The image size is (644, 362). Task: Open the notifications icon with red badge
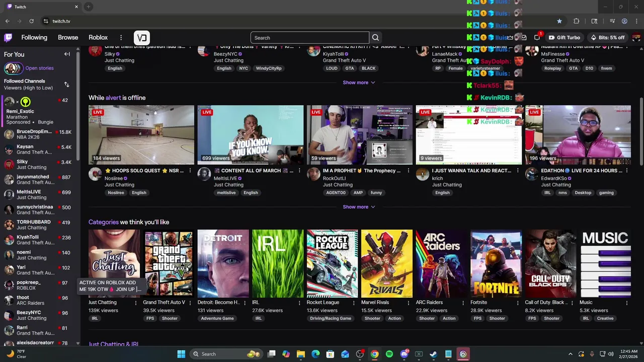tap(537, 37)
